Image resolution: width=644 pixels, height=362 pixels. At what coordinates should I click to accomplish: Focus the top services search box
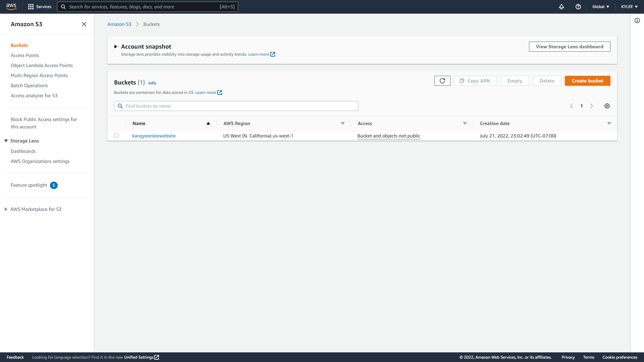coord(148,7)
